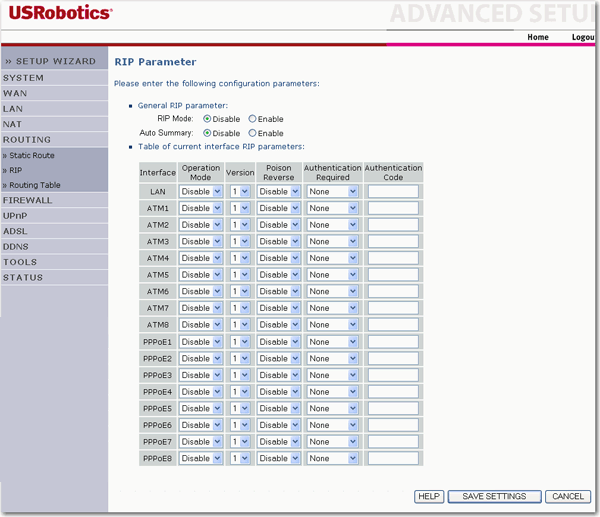
Task: Open PPPoE1 Authentication Required dropdown
Action: coord(332,342)
